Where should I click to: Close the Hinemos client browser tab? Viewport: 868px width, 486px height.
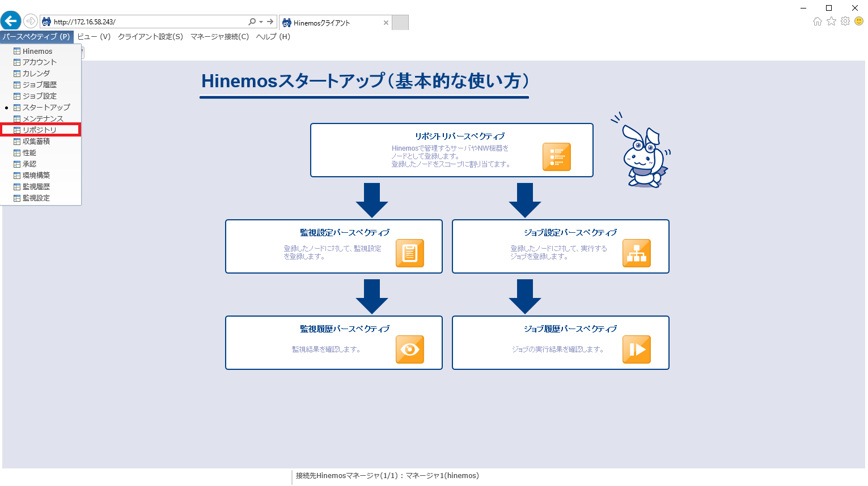[x=386, y=23]
